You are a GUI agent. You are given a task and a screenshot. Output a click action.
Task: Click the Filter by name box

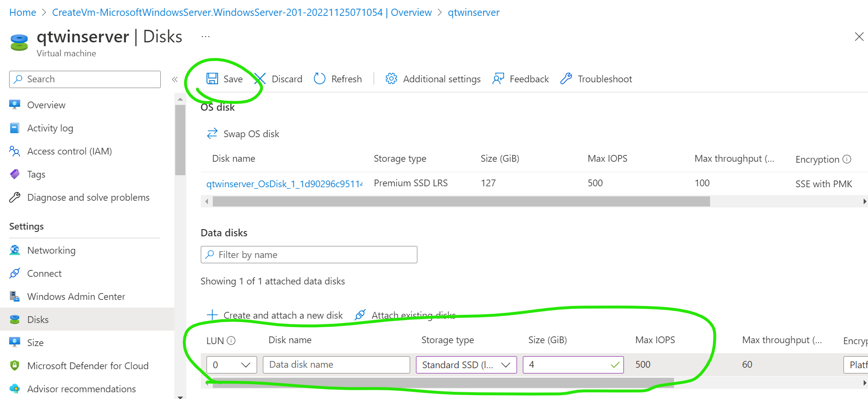pyautogui.click(x=309, y=255)
